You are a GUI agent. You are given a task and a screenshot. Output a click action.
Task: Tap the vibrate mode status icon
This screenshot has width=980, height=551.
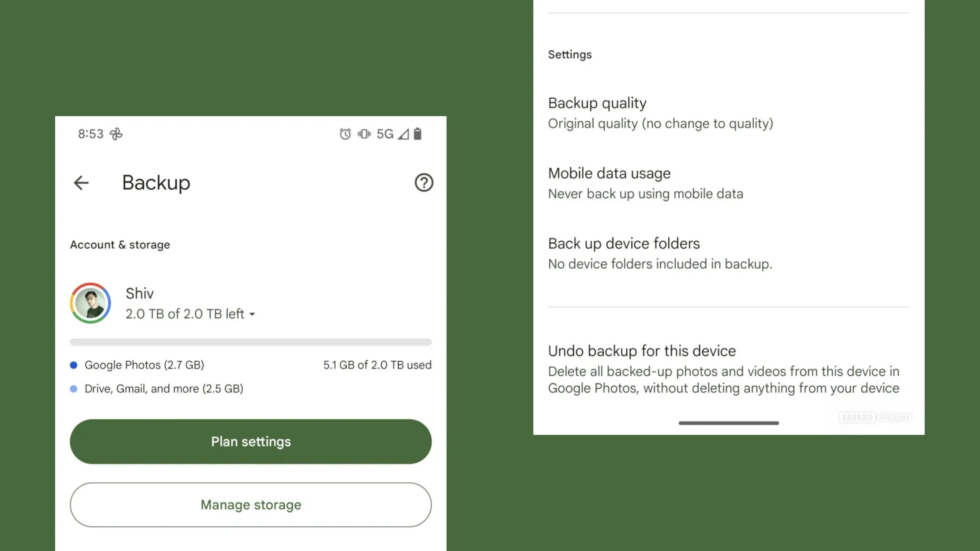pos(364,134)
